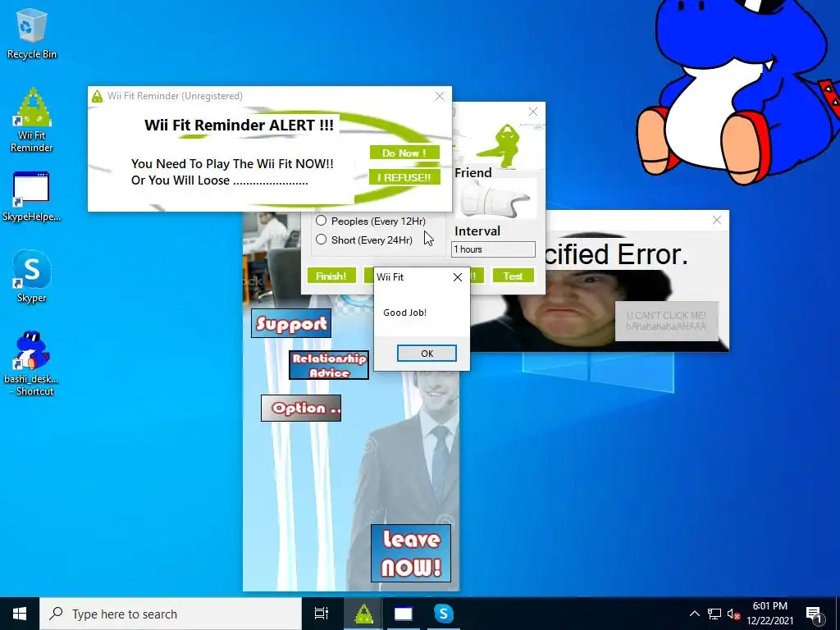Image resolution: width=840 pixels, height=630 pixels.
Task: Click the Windows Start button
Action: [20, 614]
